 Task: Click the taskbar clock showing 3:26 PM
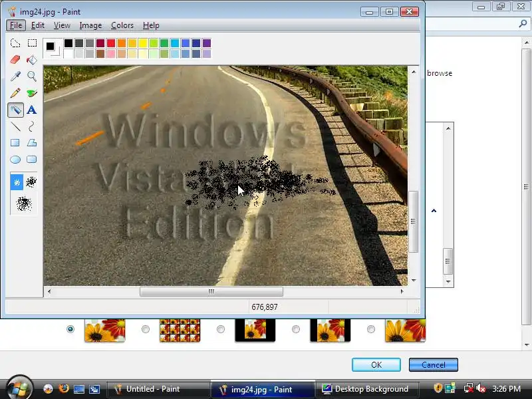(x=506, y=389)
